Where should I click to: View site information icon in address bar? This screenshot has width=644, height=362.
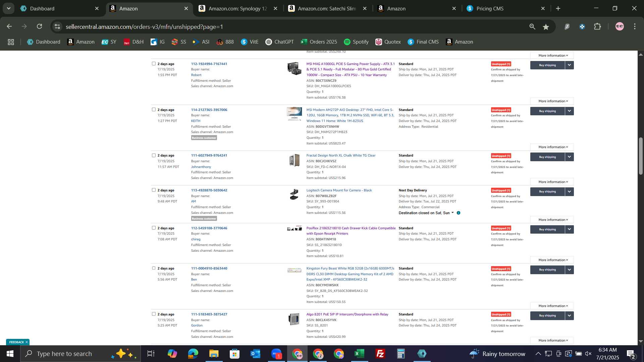tap(57, 26)
